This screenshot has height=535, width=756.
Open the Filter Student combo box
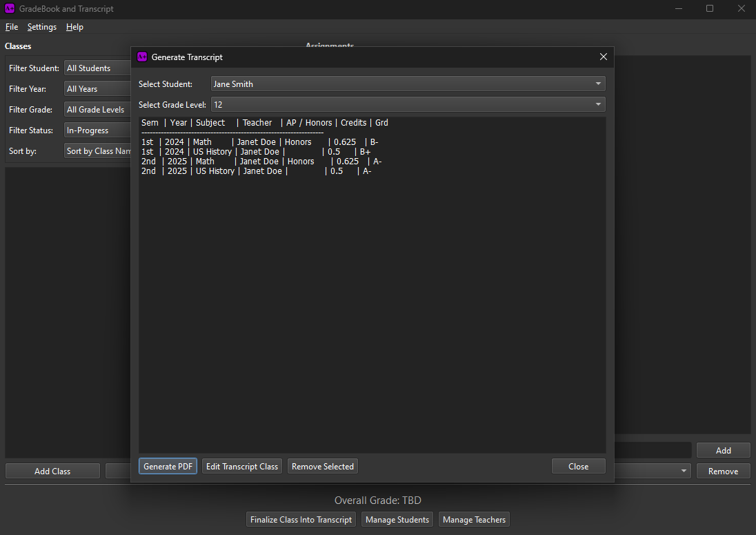tap(97, 68)
